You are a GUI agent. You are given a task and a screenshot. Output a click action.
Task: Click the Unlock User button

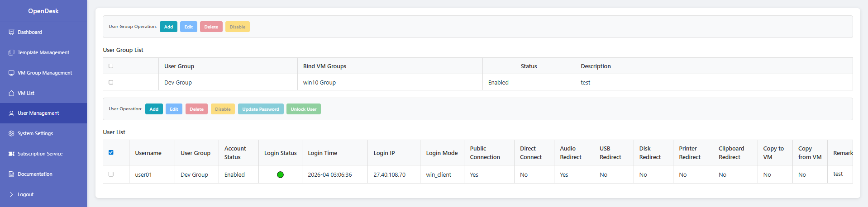click(x=304, y=109)
